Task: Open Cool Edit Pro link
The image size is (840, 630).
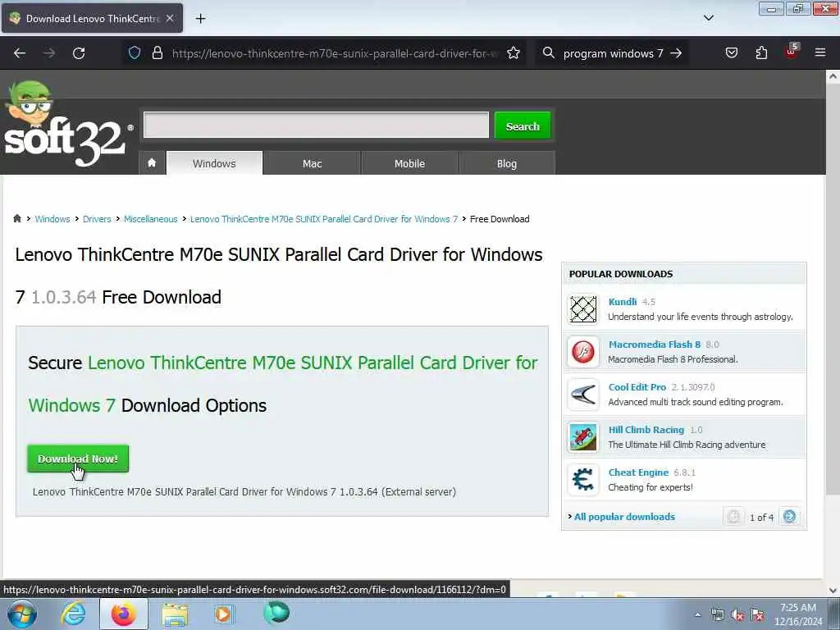Action: click(x=637, y=387)
